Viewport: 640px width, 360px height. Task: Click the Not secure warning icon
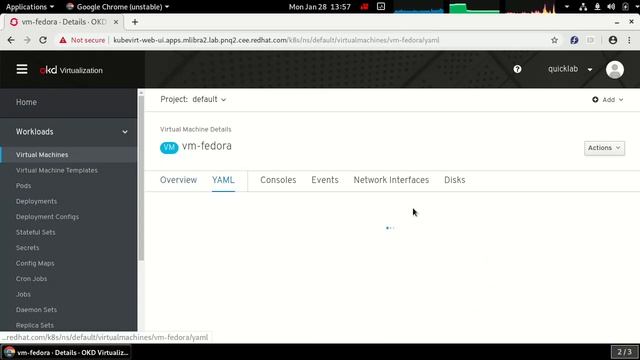click(63, 40)
